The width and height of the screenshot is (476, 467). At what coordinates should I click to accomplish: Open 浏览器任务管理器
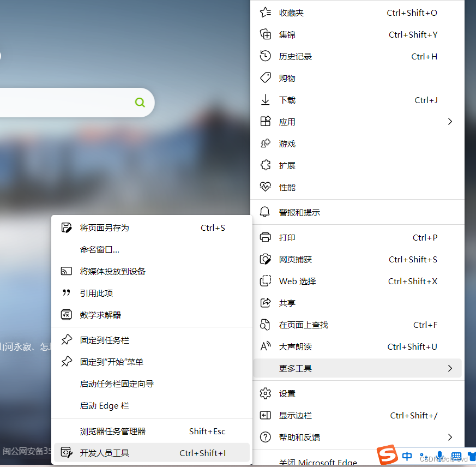pyautogui.click(x=152, y=431)
